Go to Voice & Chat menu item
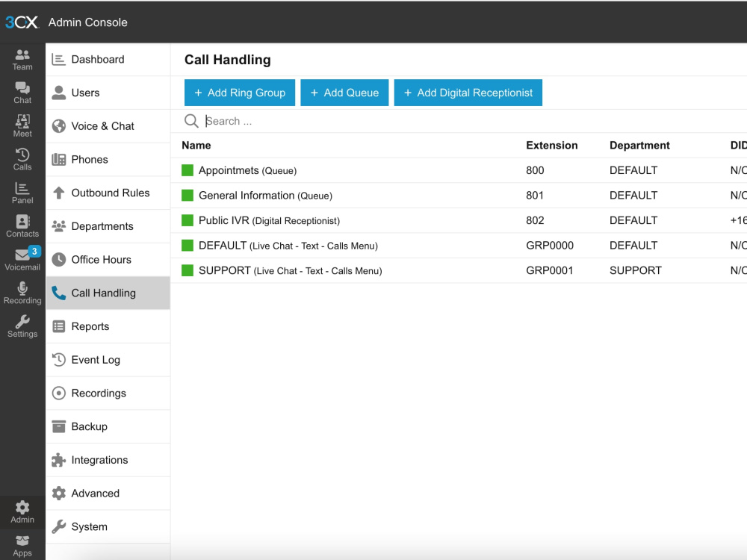This screenshot has height=560, width=747. (x=108, y=126)
